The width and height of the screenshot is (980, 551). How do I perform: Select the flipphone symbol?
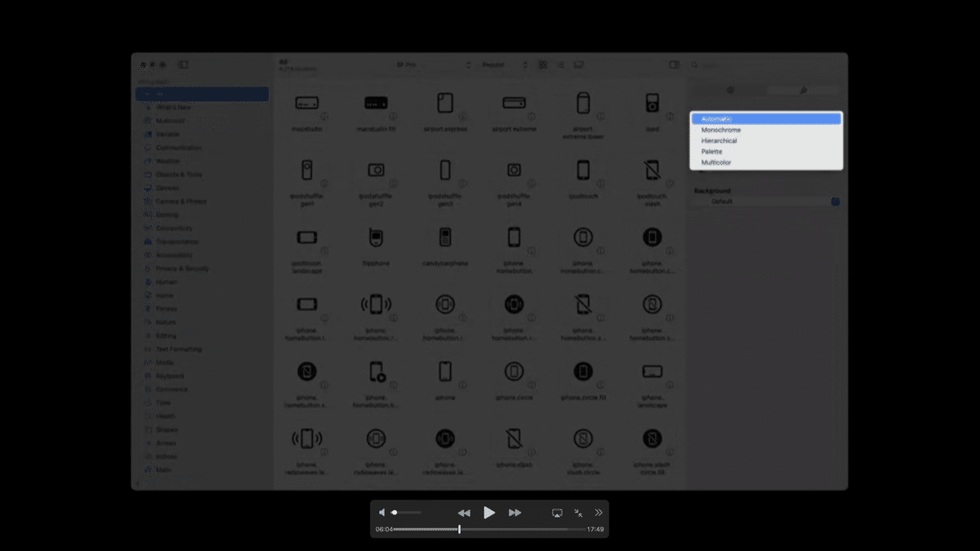point(376,238)
